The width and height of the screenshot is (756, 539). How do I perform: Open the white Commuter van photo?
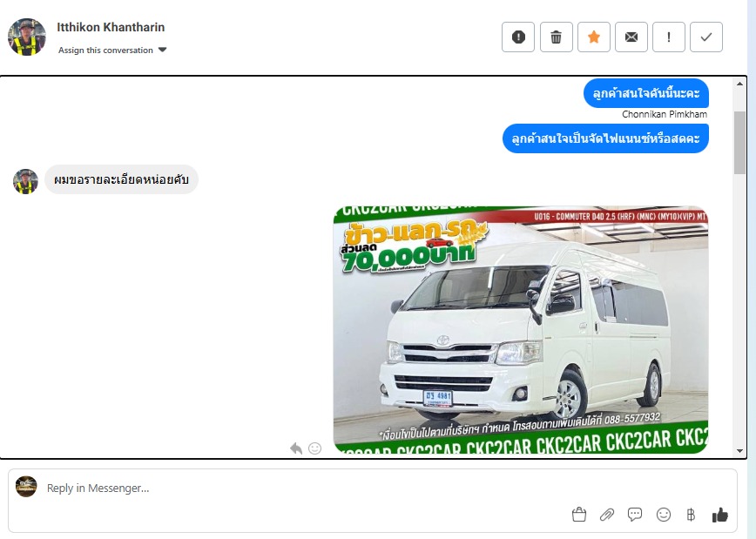(521, 330)
